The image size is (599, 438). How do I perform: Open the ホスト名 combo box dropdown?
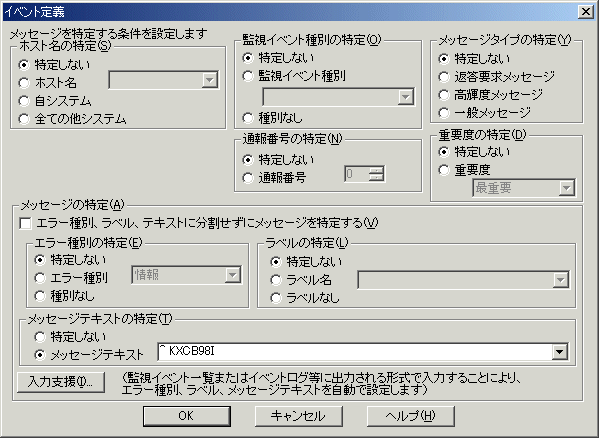point(209,80)
